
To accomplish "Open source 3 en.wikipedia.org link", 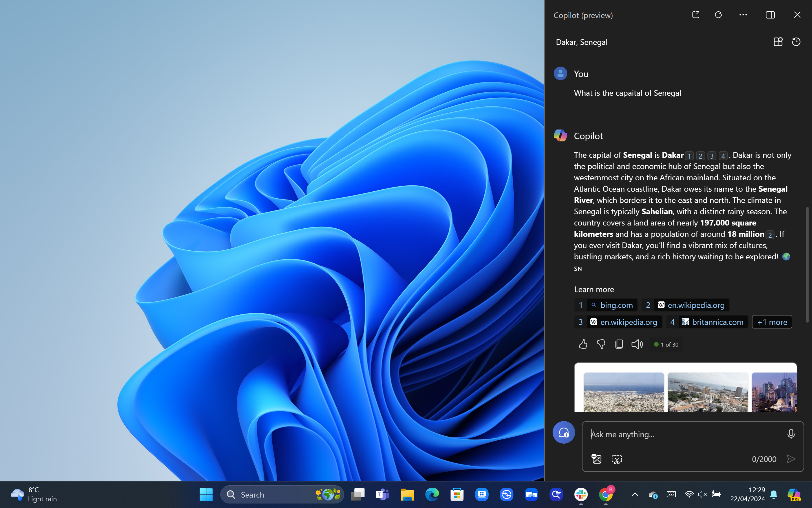I will [618, 322].
